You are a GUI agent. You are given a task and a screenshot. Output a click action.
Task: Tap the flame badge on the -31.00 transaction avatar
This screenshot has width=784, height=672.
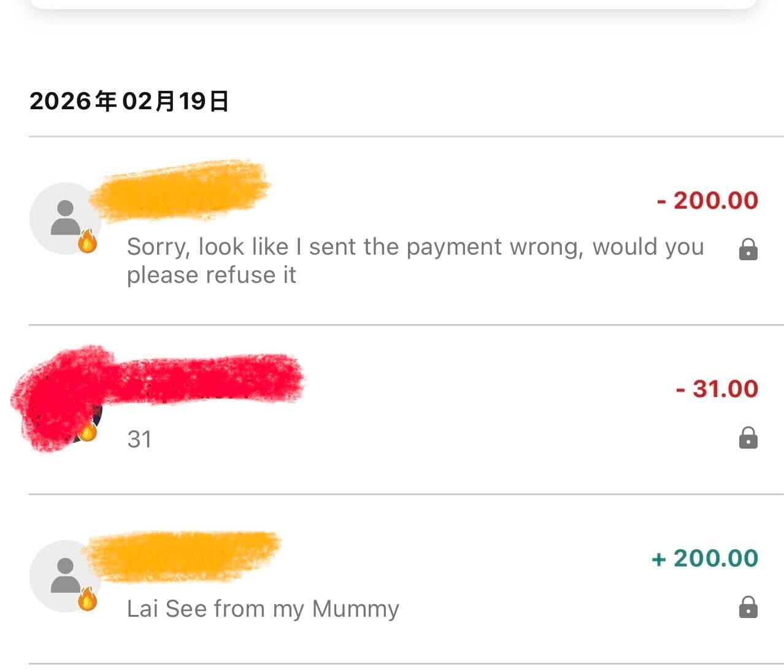88,431
